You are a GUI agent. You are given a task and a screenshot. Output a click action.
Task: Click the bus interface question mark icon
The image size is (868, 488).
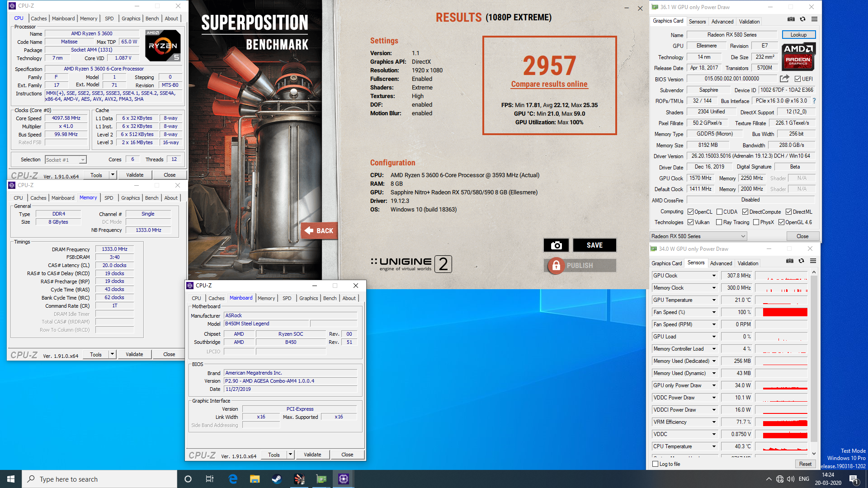pos(814,101)
